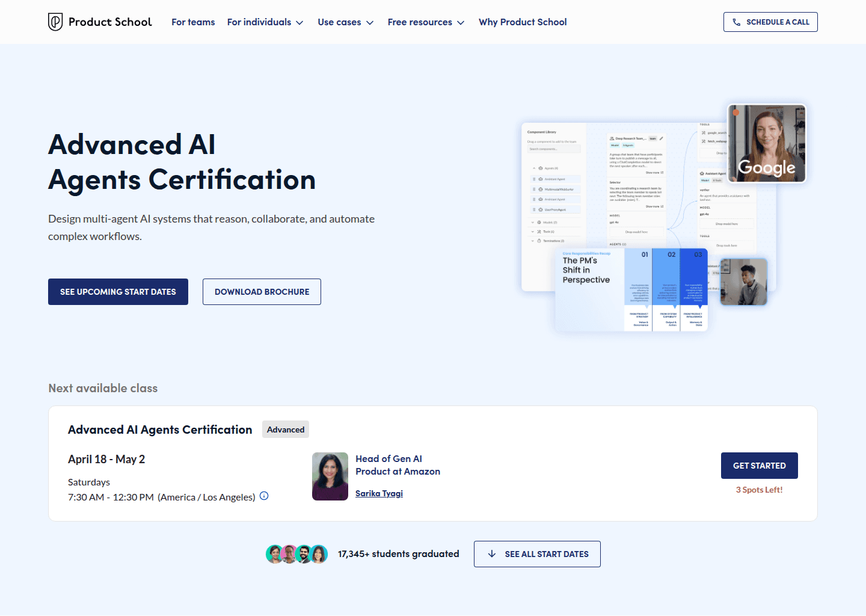Click Sarika Tyagi's instructor headshot

point(330,476)
